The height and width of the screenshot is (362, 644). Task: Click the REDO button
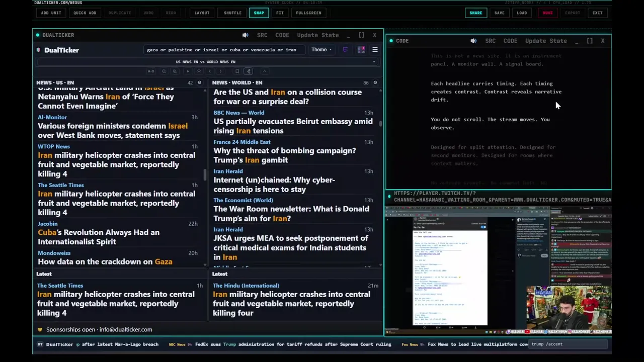(x=171, y=13)
